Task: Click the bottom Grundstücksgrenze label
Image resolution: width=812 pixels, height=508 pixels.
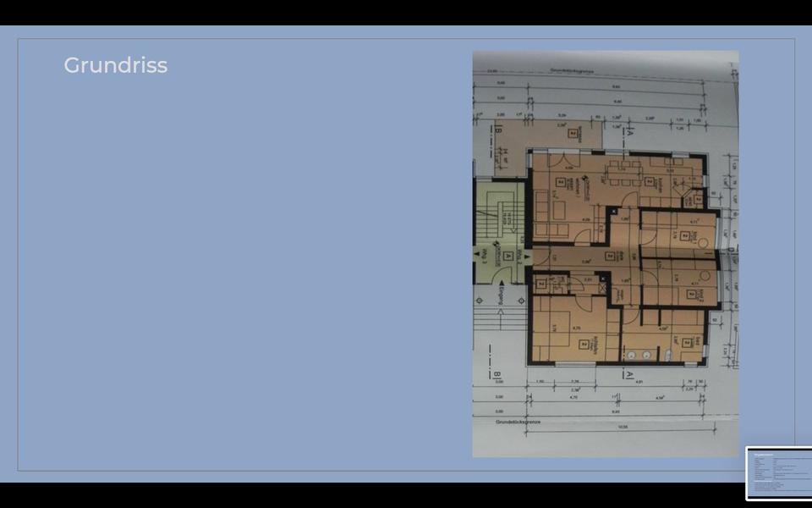Action: [518, 421]
